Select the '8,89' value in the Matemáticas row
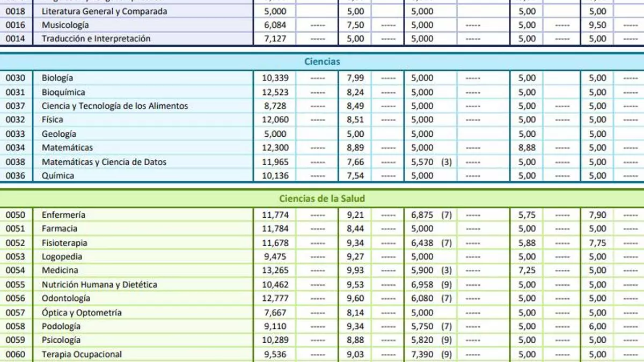 pyautogui.click(x=355, y=147)
